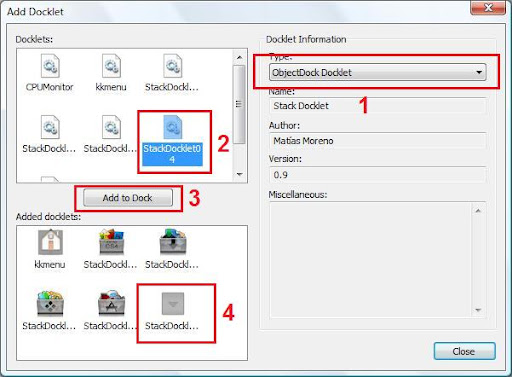Click Miscellaneous box scroll down arrow

pos(478,310)
